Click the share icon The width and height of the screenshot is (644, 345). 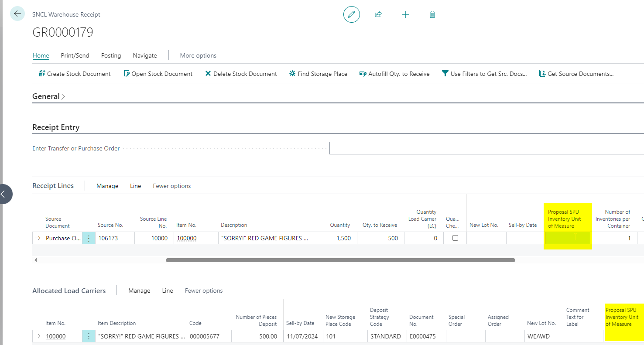click(x=378, y=14)
